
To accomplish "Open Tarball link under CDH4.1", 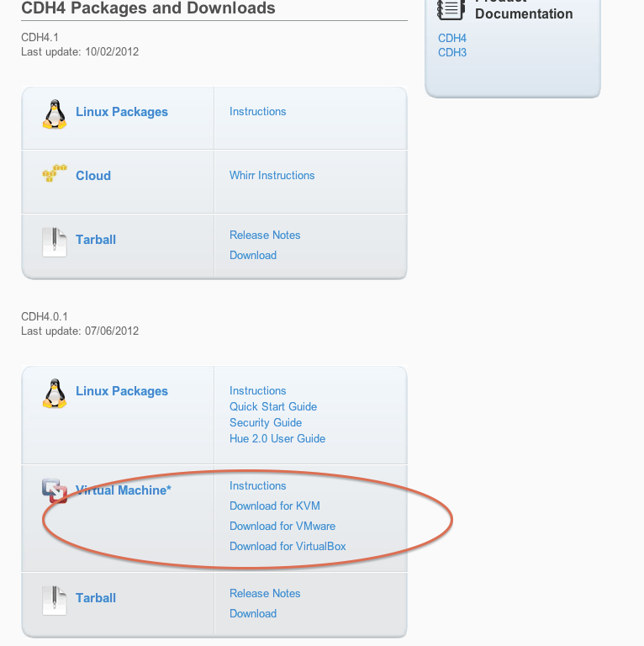I will (x=96, y=240).
